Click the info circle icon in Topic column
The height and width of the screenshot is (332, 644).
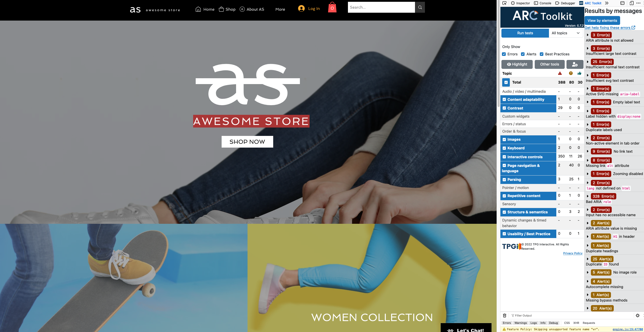pos(571,73)
